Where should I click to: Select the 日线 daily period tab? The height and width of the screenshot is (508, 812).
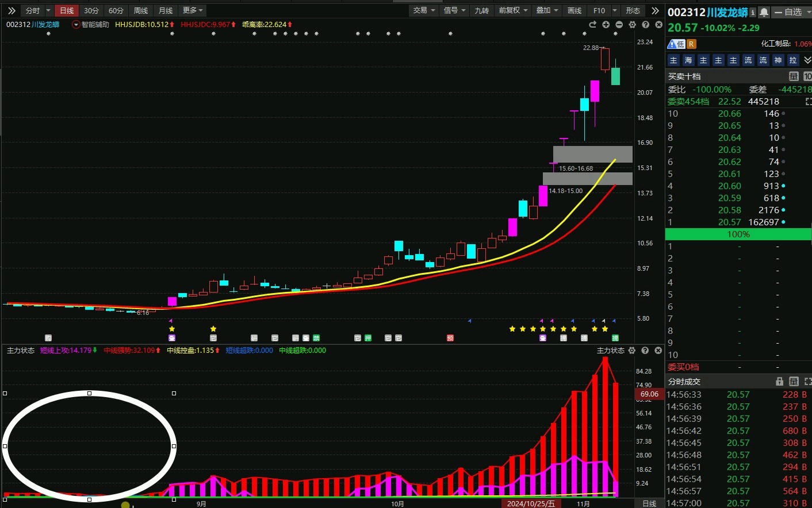67,10
